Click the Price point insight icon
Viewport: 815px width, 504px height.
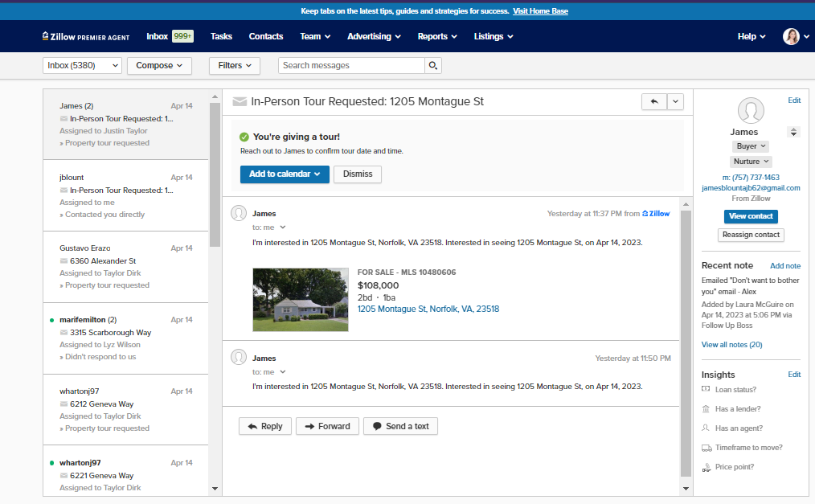tap(706, 467)
